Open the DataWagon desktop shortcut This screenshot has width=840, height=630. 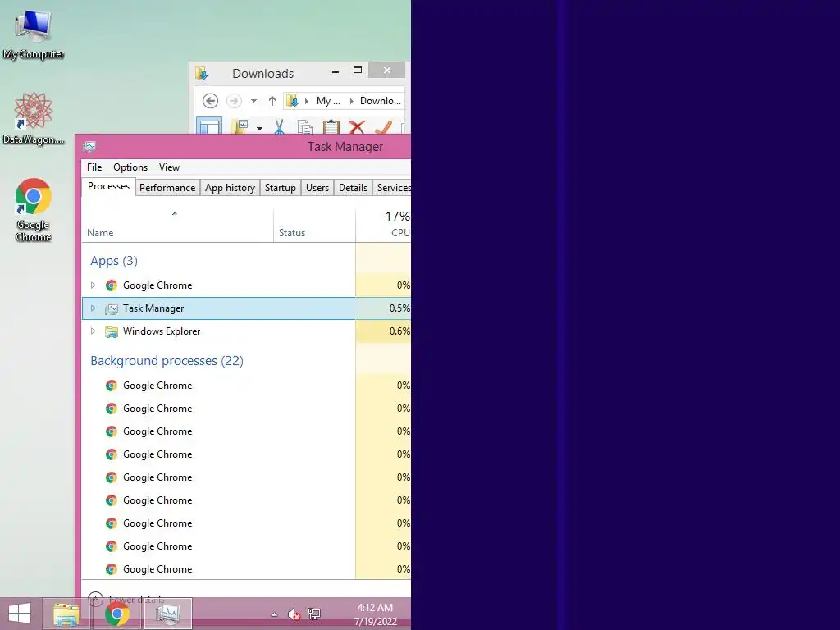pyautogui.click(x=33, y=119)
